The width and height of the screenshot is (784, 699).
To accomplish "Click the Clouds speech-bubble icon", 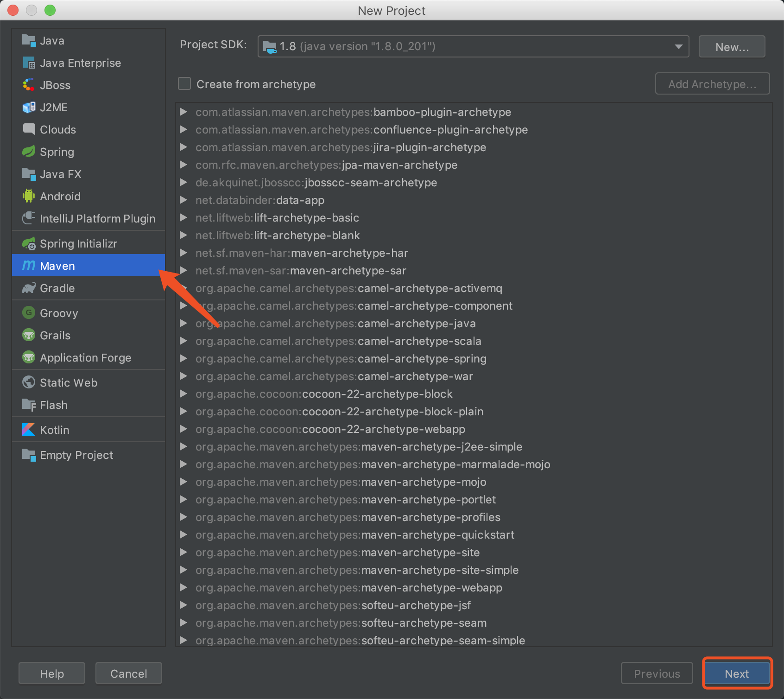I will click(x=29, y=130).
